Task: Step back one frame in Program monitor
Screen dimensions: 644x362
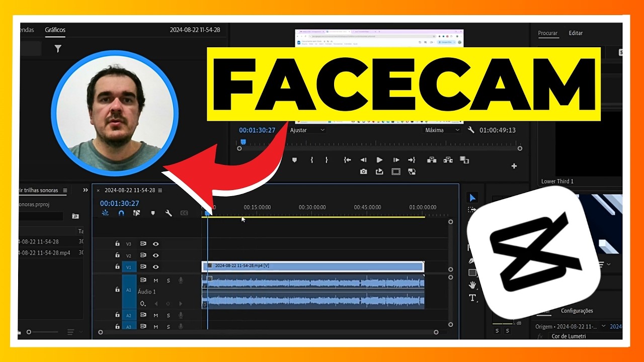Action: (363, 160)
